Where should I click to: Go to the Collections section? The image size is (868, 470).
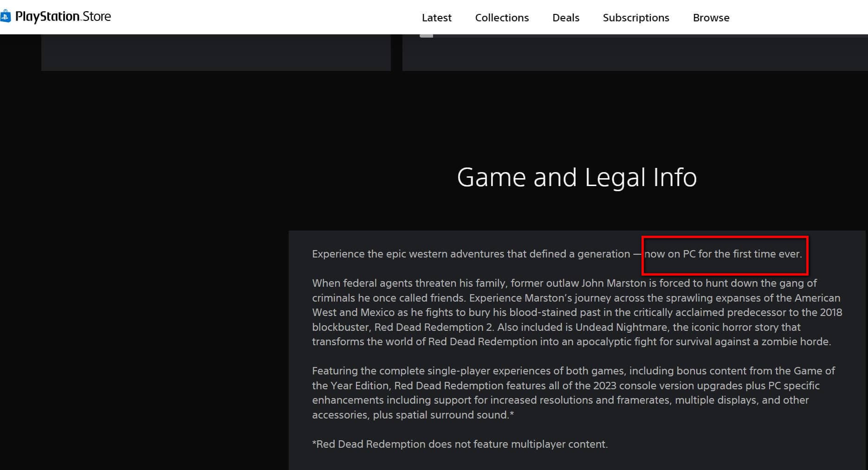pyautogui.click(x=502, y=18)
